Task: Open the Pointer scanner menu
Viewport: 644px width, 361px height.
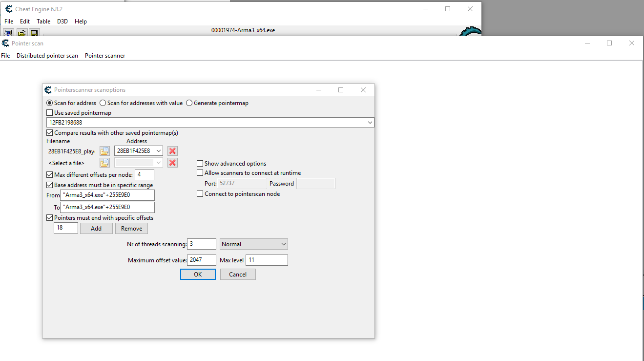Action: point(105,56)
